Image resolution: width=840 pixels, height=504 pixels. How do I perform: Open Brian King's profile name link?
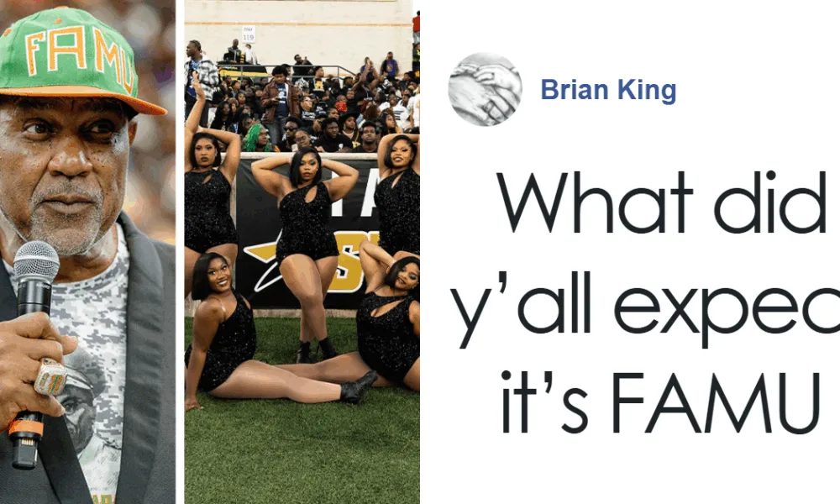[608, 89]
